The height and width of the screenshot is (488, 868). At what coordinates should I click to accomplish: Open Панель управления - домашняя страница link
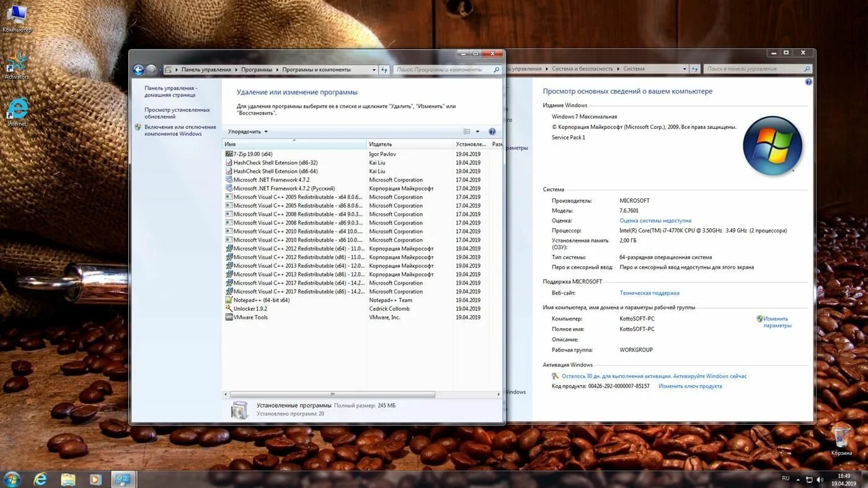tap(170, 92)
